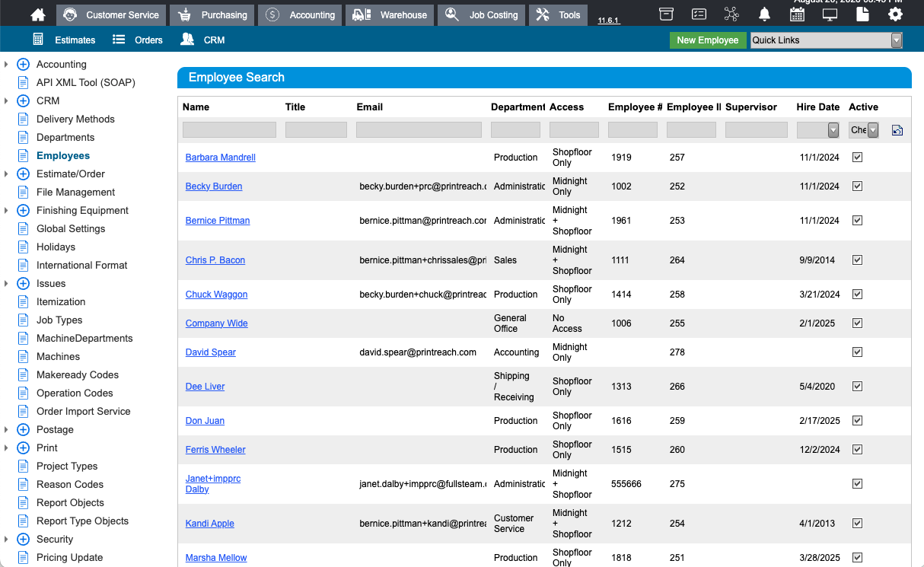Click the Orders list icon
924x567 pixels.
tap(119, 40)
